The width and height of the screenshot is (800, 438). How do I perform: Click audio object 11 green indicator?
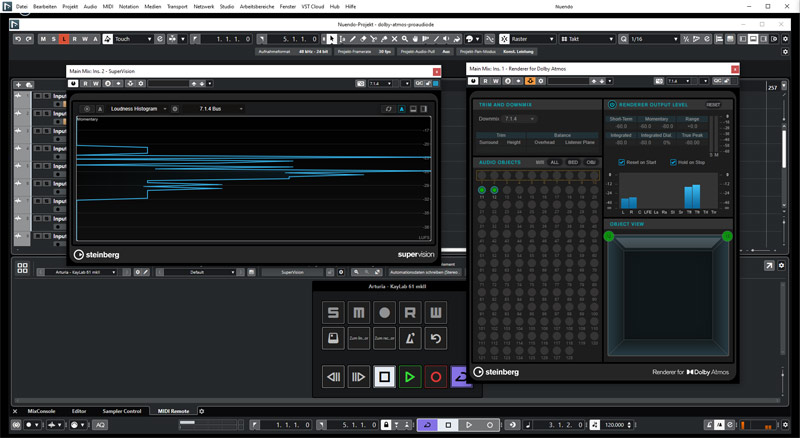coord(481,189)
